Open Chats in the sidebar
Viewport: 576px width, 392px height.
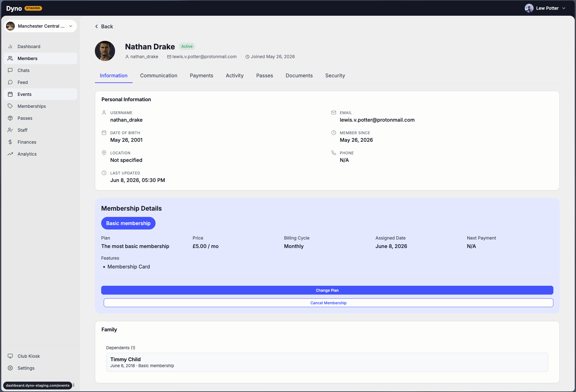(x=41, y=70)
